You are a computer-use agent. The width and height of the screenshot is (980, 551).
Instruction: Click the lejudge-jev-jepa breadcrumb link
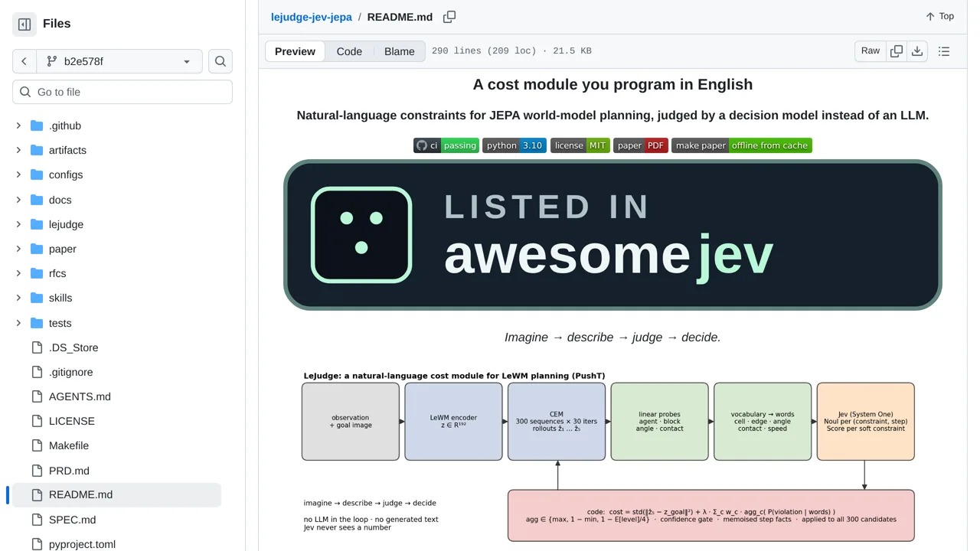coord(312,17)
